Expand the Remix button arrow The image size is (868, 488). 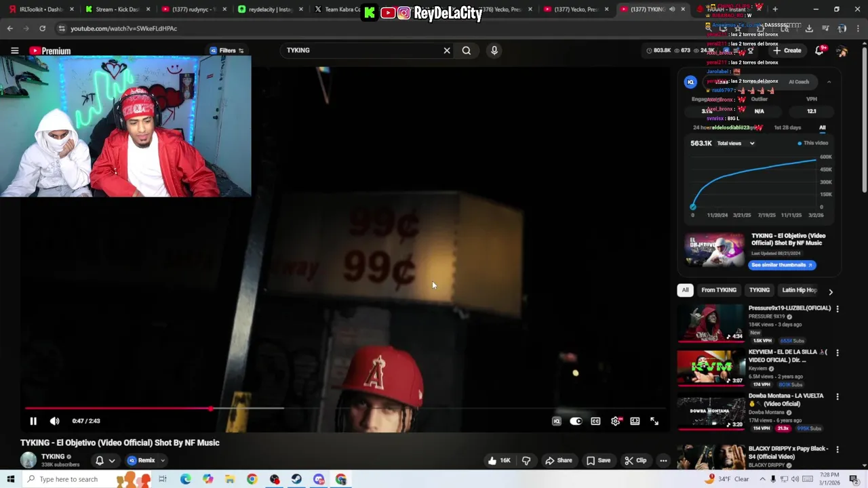click(162, 460)
